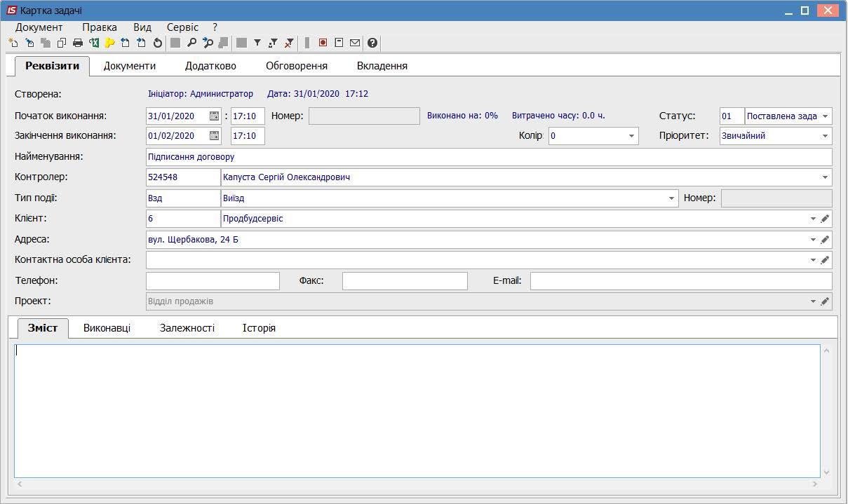Click the edit record toolbar icon

pyautogui.click(x=29, y=43)
